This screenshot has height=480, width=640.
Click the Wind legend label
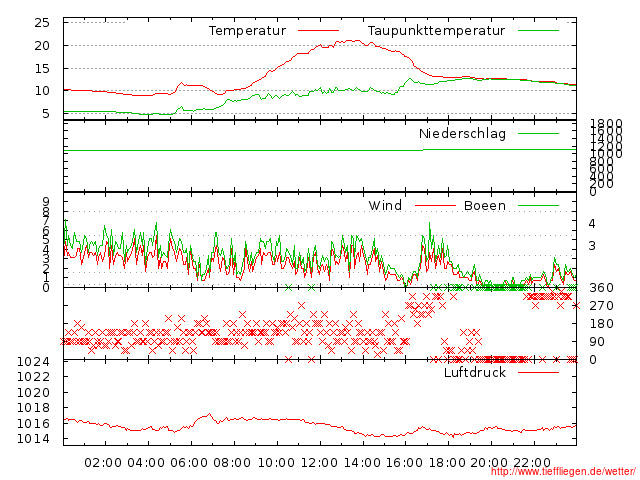[385, 205]
